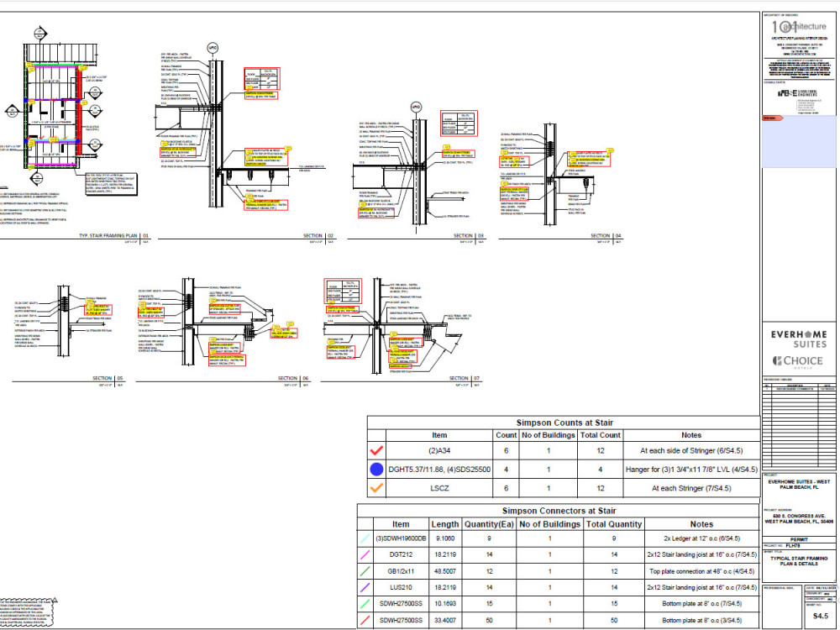
Task: Click the 'SECTION 03' drawing label
Action: pyautogui.click(x=469, y=236)
